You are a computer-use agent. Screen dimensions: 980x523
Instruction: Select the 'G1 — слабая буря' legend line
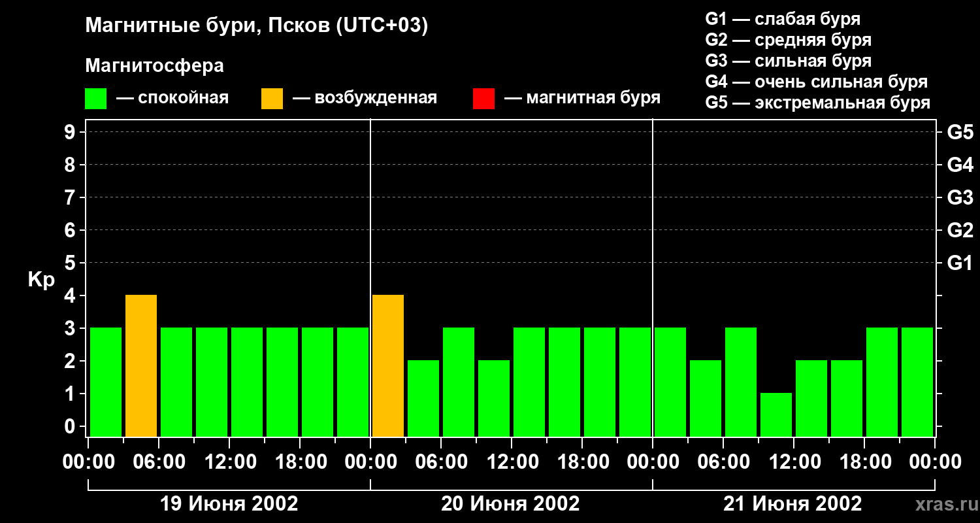click(x=783, y=18)
